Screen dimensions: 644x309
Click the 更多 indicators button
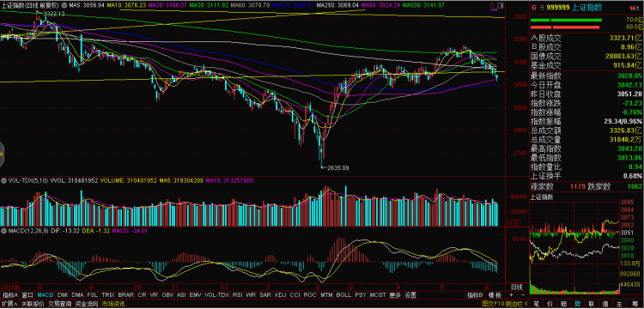point(395,295)
